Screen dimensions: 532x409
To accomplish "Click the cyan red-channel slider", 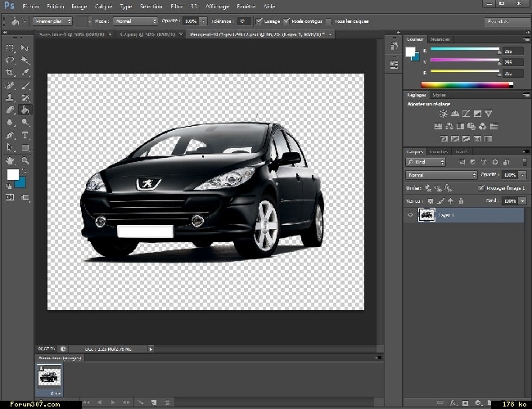I will [x=465, y=49].
